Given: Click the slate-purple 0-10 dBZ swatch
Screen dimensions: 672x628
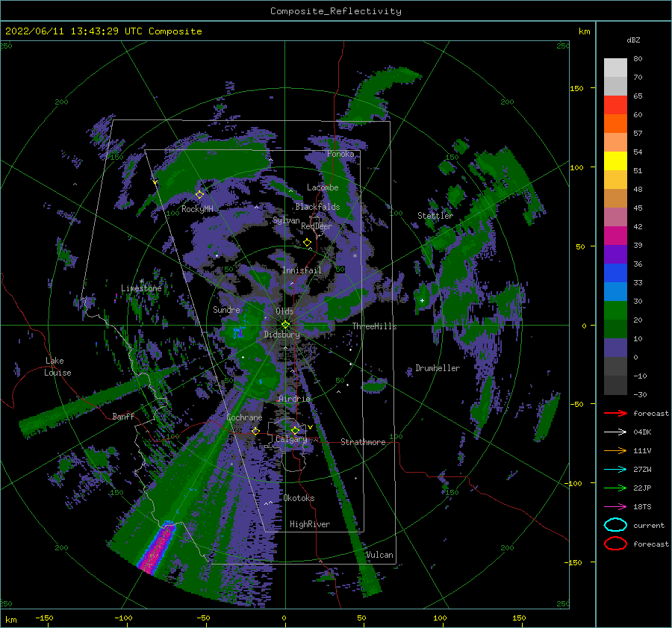Looking at the screenshot, I should tap(615, 348).
